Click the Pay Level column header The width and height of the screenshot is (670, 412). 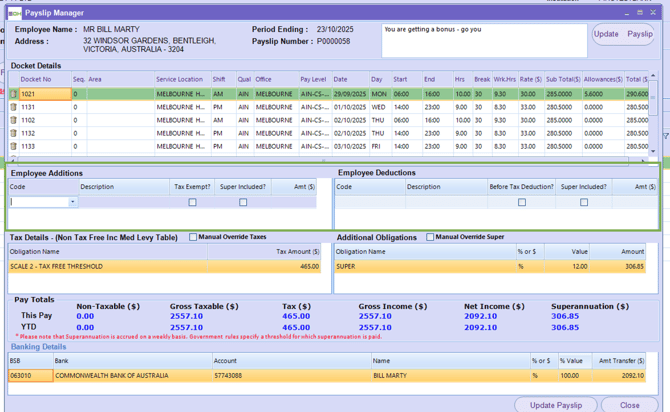(x=313, y=79)
